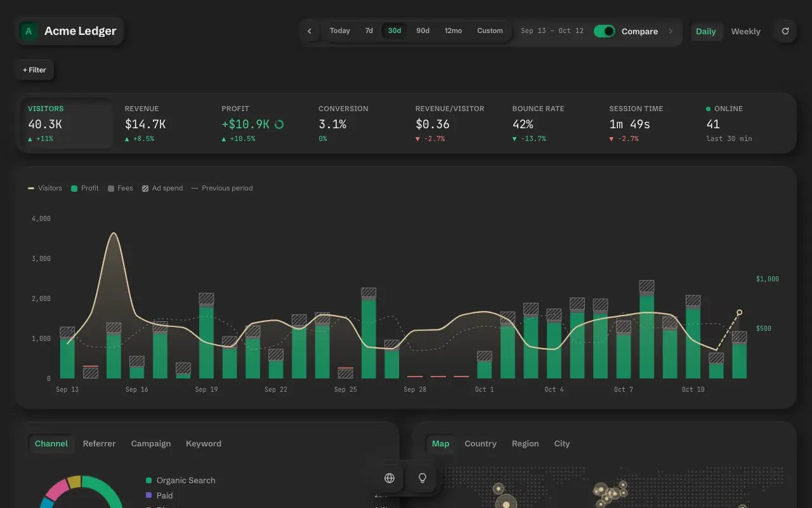Open the Custom date range picker
This screenshot has width=812, height=508.
coord(490,30)
